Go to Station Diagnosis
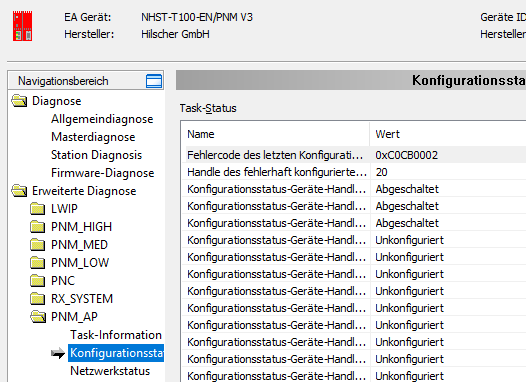Image resolution: width=526 pixels, height=382 pixels. (96, 155)
